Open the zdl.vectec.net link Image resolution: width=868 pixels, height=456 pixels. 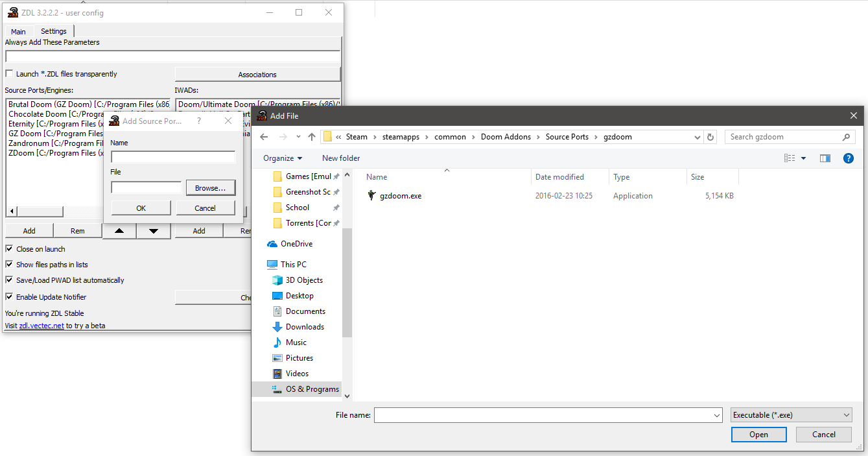[x=41, y=326]
